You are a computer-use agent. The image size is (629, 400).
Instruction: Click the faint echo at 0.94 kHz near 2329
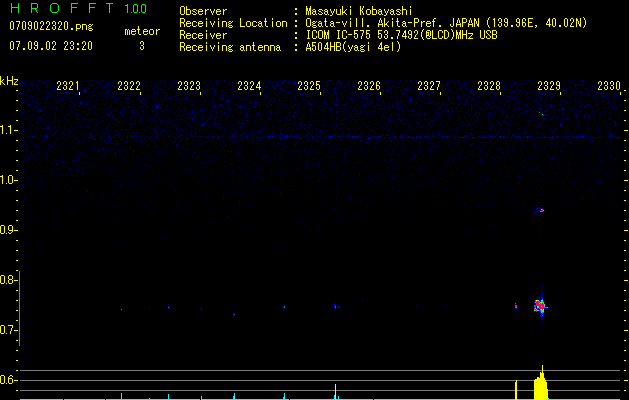click(x=540, y=210)
